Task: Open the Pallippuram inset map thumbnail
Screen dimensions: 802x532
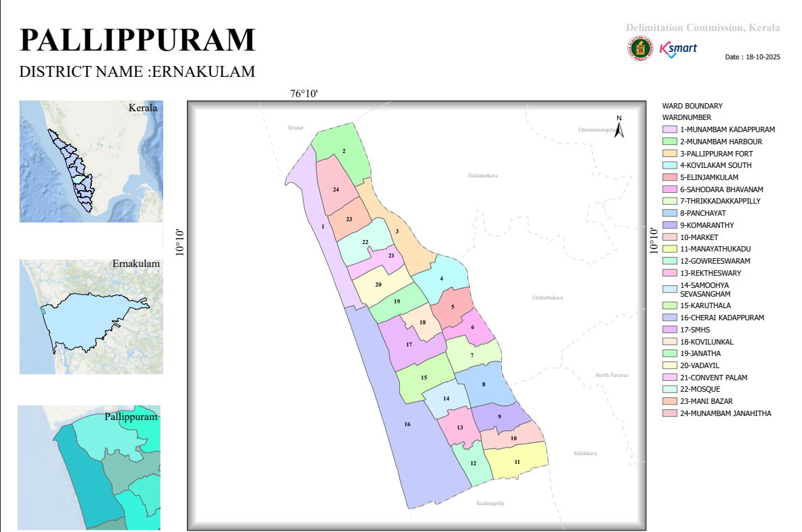Action: click(x=89, y=467)
